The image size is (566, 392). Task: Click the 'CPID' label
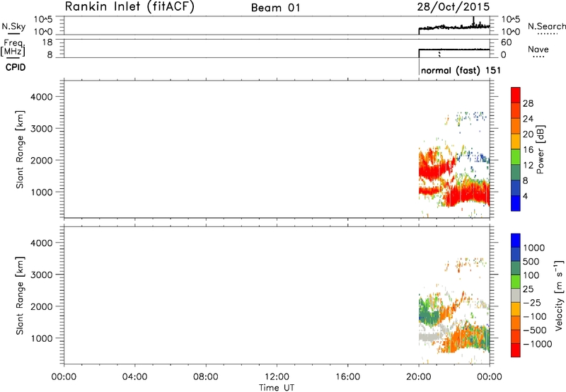coord(16,67)
